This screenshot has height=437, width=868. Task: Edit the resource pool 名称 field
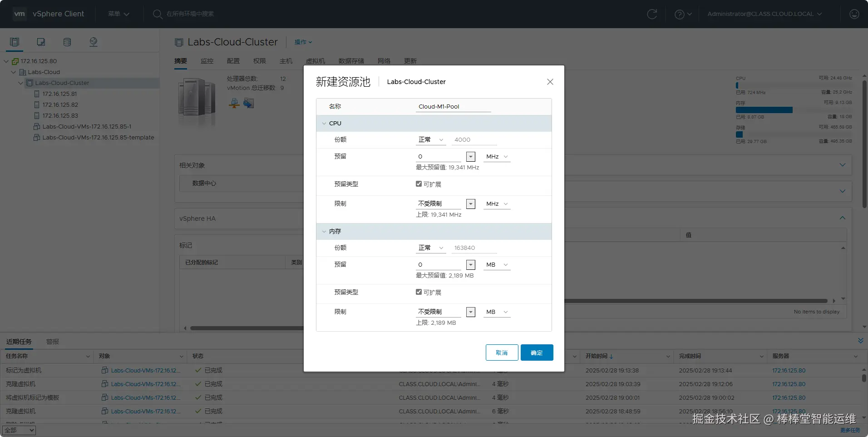(x=454, y=107)
